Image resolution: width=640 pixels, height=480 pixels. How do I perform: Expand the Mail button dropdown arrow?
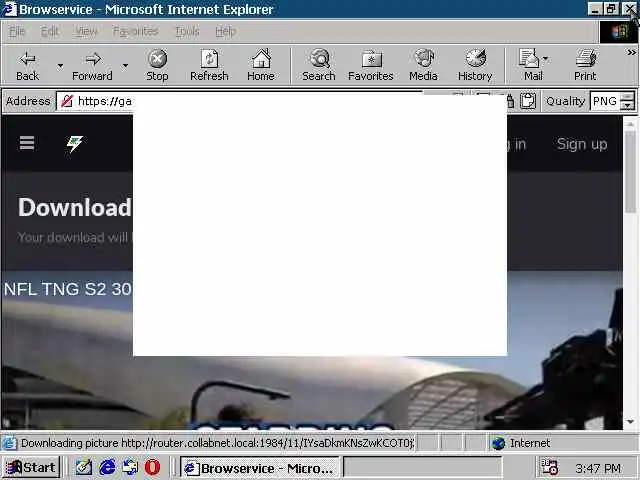546,59
